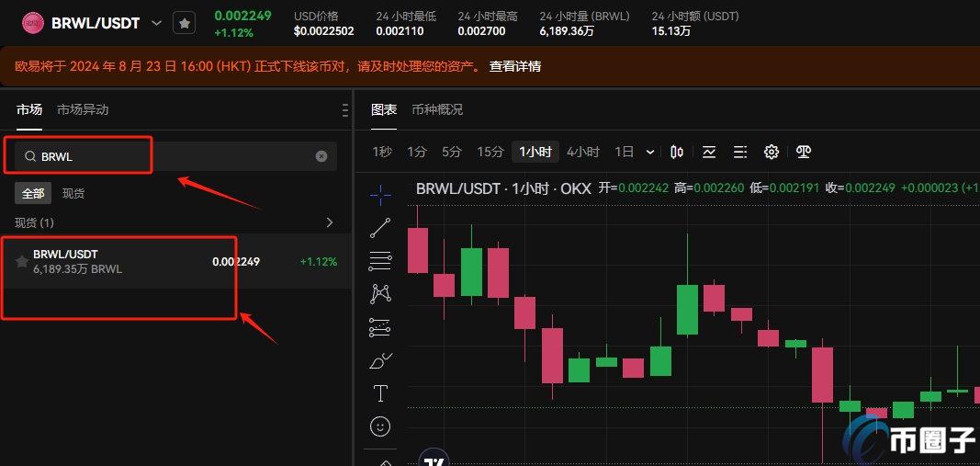
Task: Click the USD价格 $0.0022502 value
Action: click(x=323, y=30)
